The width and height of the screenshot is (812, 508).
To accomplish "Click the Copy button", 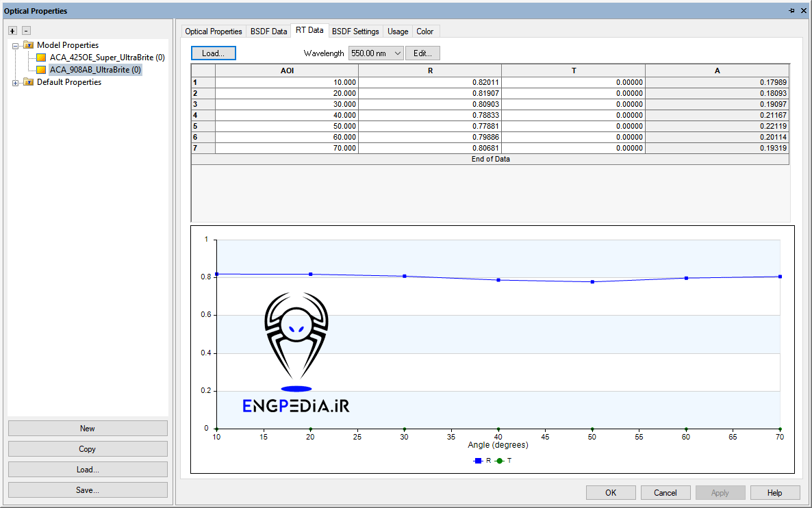I will coord(88,449).
